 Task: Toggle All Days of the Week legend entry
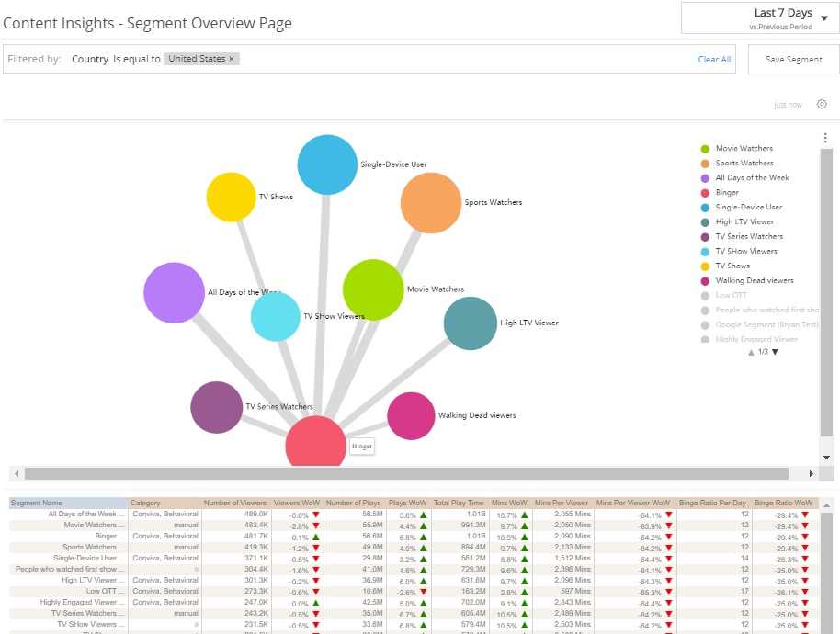tap(745, 177)
